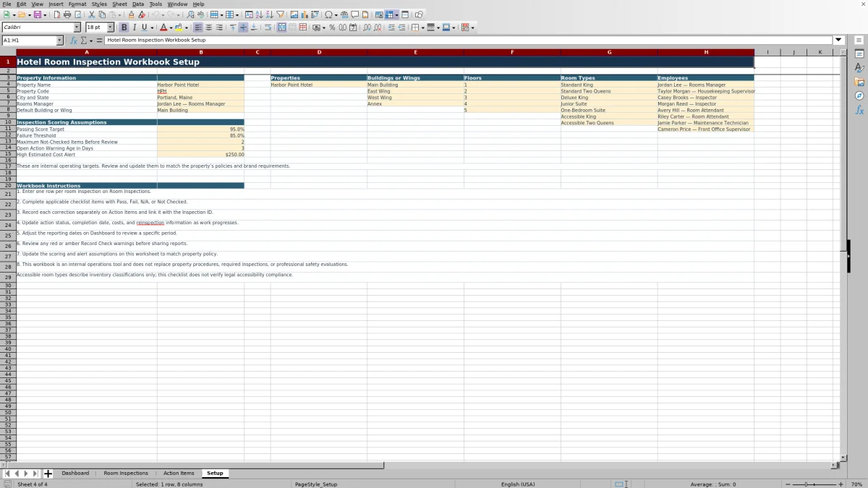Screen dimensions: 868x488
Task: Open the sidebar Properties deck icon
Action: coord(859,53)
